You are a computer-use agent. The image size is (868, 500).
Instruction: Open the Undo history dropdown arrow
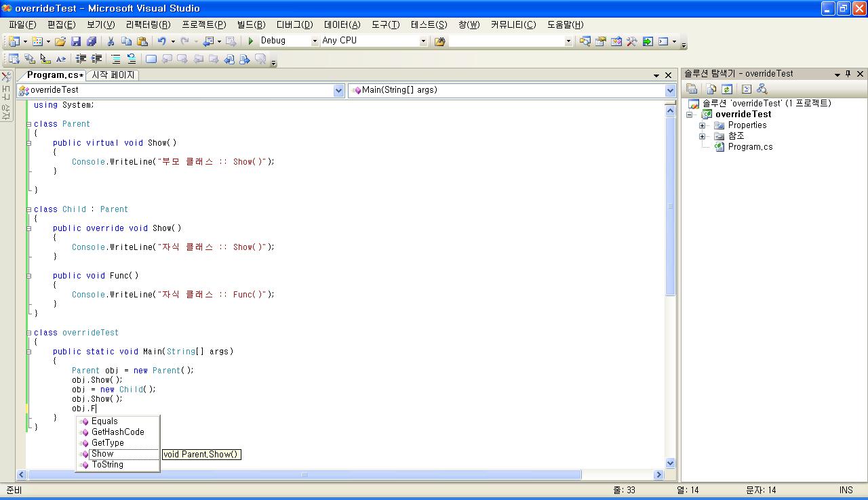(x=173, y=41)
